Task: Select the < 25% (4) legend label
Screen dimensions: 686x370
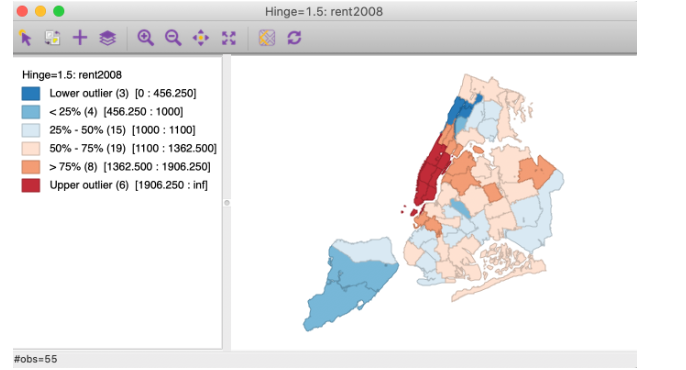Action: click(x=73, y=112)
